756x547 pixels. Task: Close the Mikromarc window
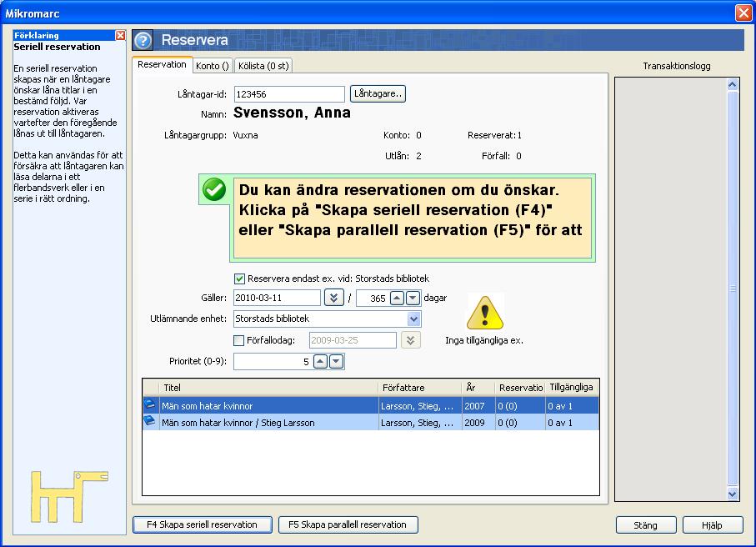(743, 13)
